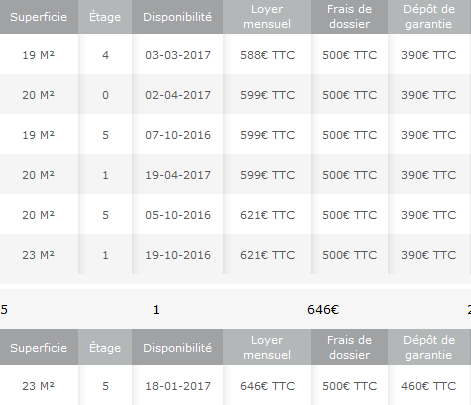Click the 646€ TTC rent cell

pos(267,385)
